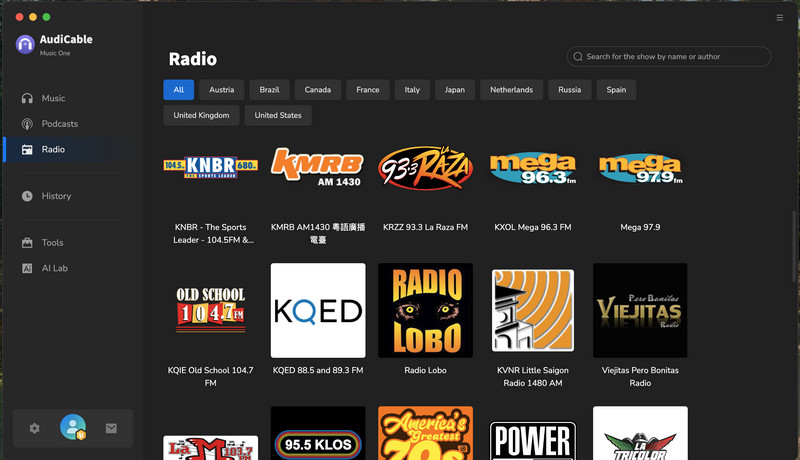Click the 'Radio Lobo' station title
Image resolution: width=800 pixels, height=460 pixels.
425,370
